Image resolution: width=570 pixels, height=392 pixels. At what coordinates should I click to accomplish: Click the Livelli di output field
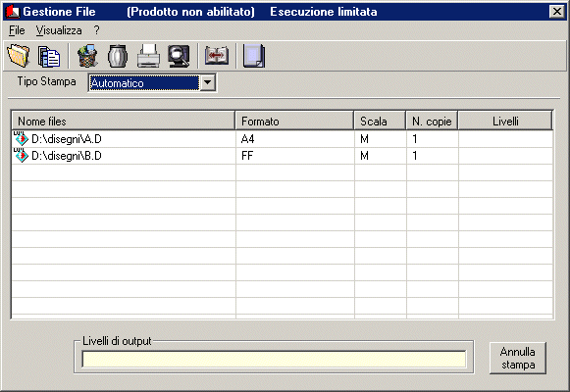coord(274,360)
